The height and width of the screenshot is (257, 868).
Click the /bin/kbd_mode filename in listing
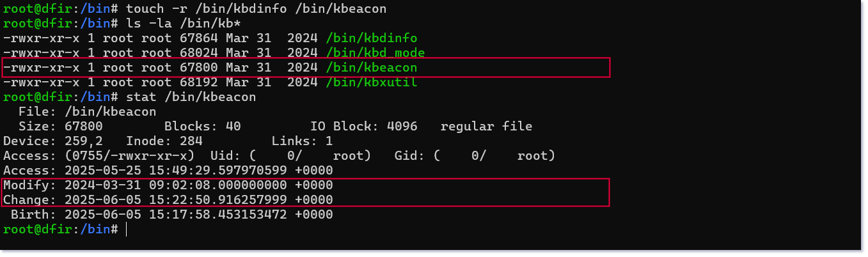point(375,52)
